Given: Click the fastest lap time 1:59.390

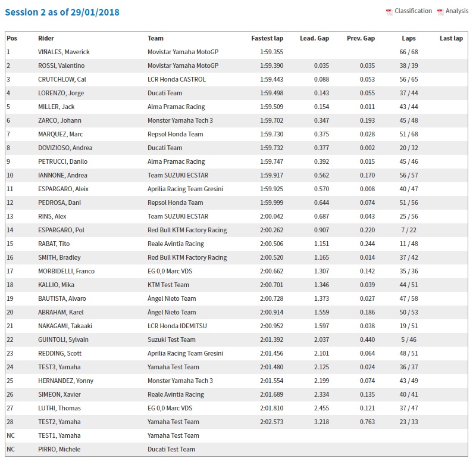Looking at the screenshot, I should (272, 66).
